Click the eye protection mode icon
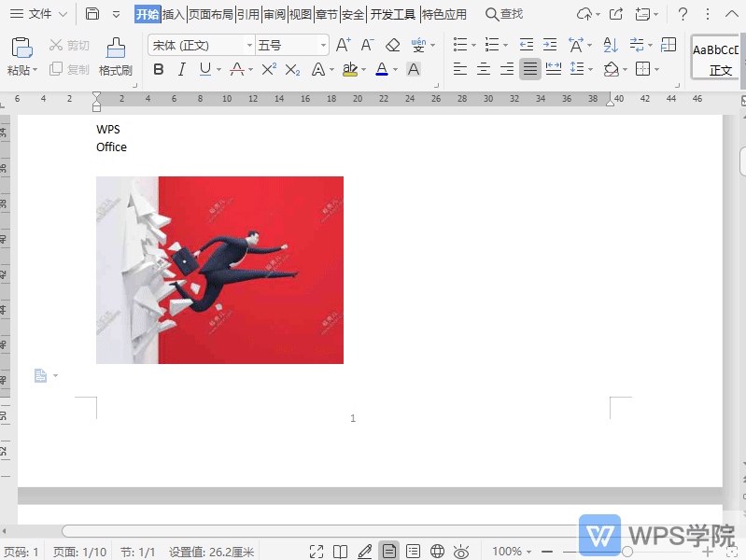Screen dimensions: 746x560 (460, 552)
